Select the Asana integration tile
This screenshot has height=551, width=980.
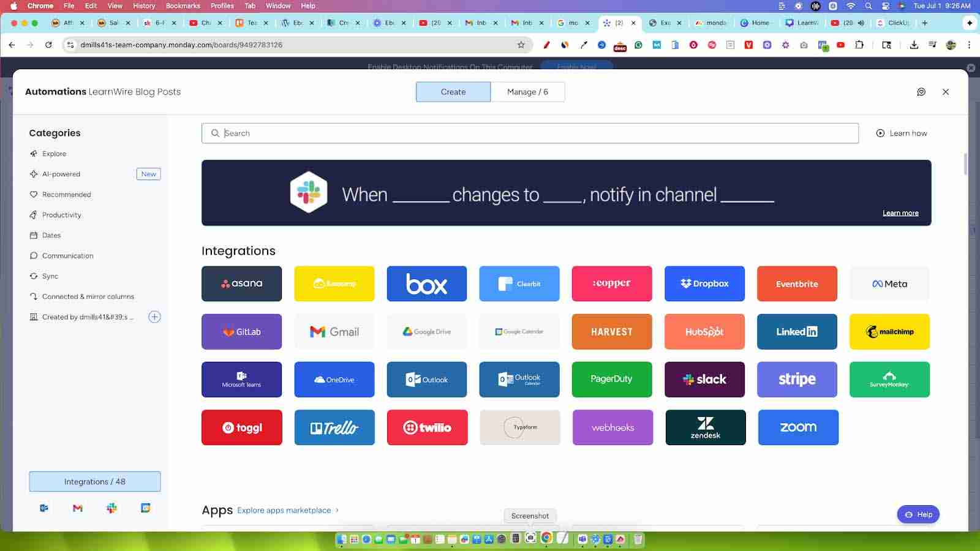click(241, 283)
